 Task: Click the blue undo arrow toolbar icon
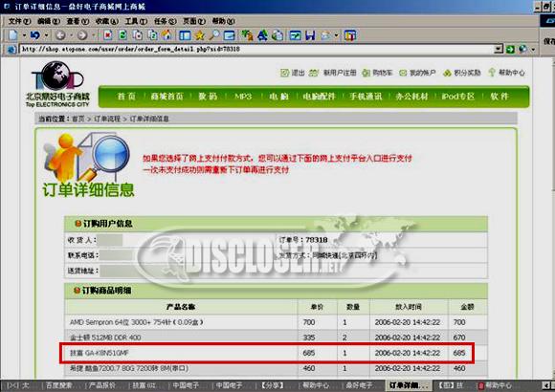pyautogui.click(x=35, y=35)
